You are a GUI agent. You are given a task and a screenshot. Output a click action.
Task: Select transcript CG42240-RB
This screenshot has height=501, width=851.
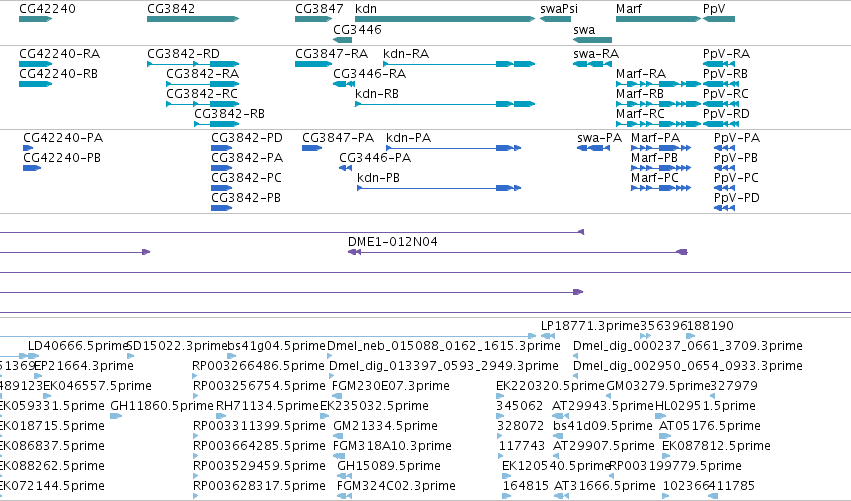point(35,84)
